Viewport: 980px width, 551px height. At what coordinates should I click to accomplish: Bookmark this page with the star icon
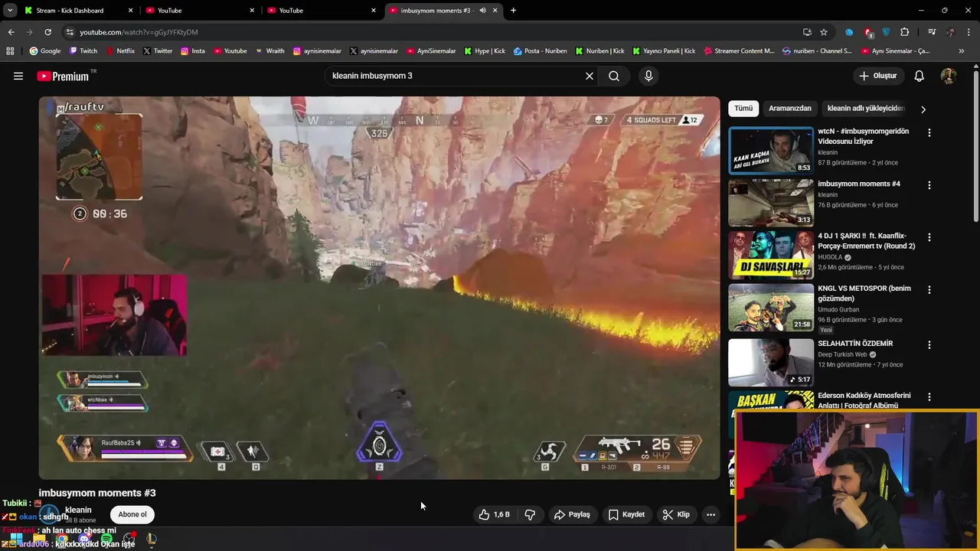coord(824,32)
